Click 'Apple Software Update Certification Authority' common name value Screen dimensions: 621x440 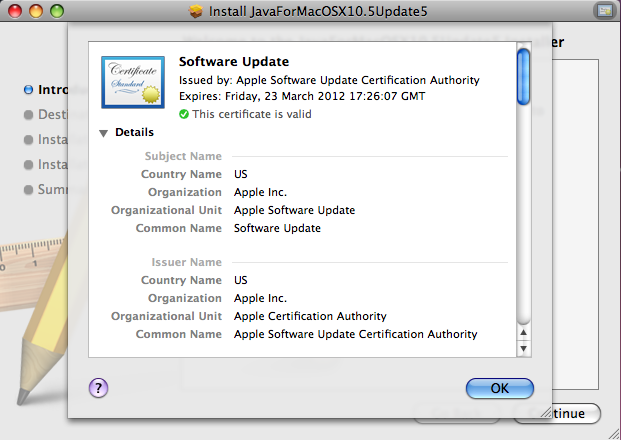coord(356,334)
